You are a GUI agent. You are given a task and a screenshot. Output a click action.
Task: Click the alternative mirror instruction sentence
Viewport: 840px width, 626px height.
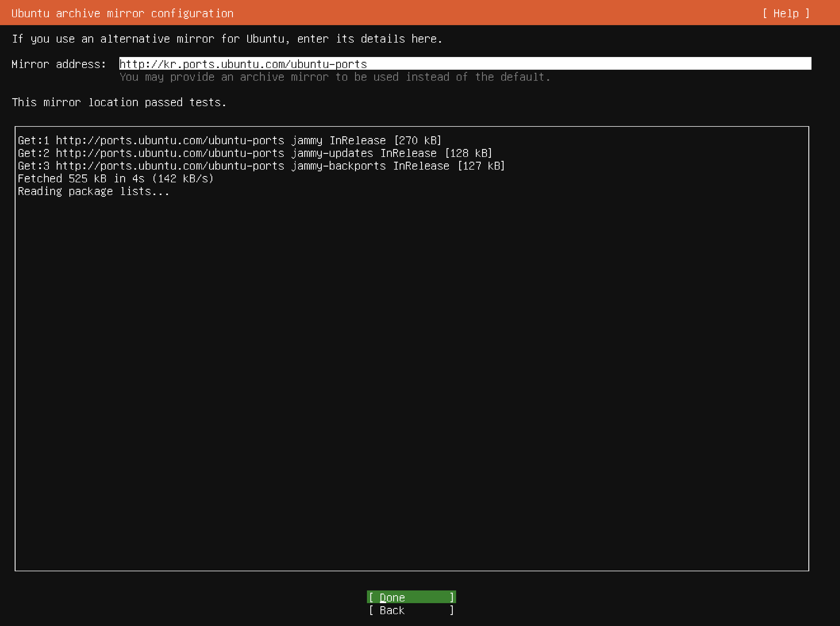pos(227,39)
